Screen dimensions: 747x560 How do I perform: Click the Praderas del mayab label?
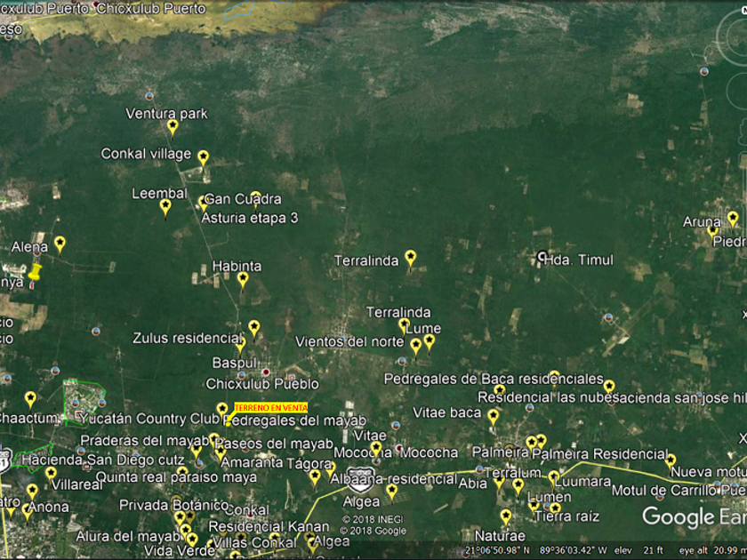point(144,441)
